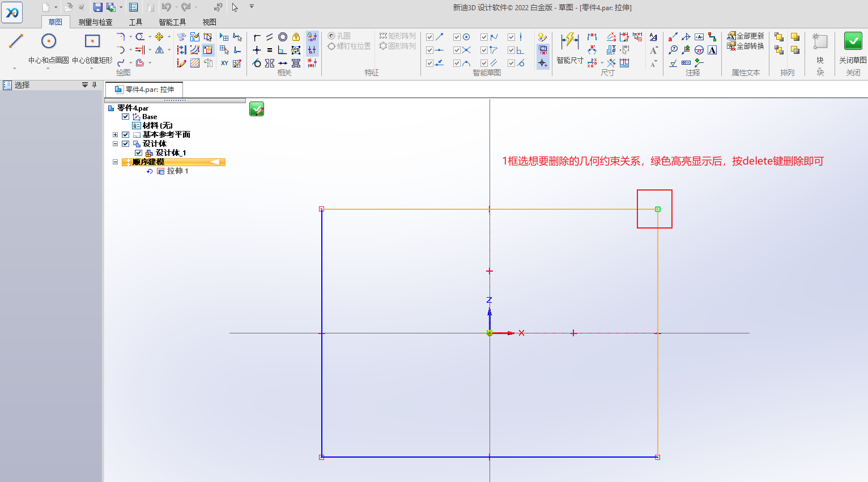Screen dimensions: 868x482
Task: Switch to the 草图 ribbon tab
Action: [56, 22]
